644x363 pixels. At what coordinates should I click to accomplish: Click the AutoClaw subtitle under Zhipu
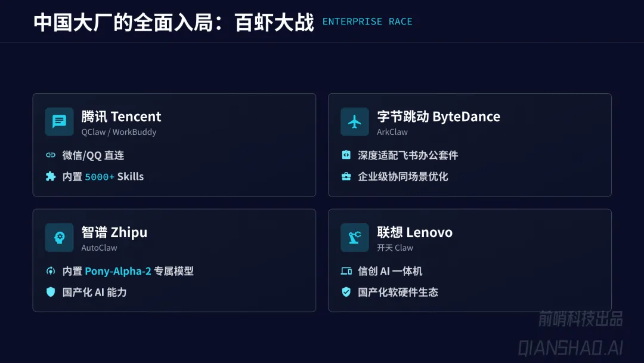pyautogui.click(x=99, y=248)
